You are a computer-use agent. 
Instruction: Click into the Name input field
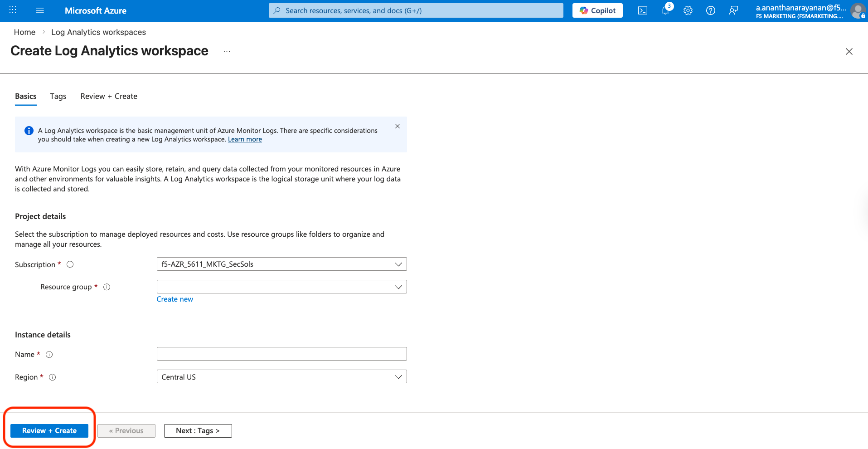click(281, 354)
